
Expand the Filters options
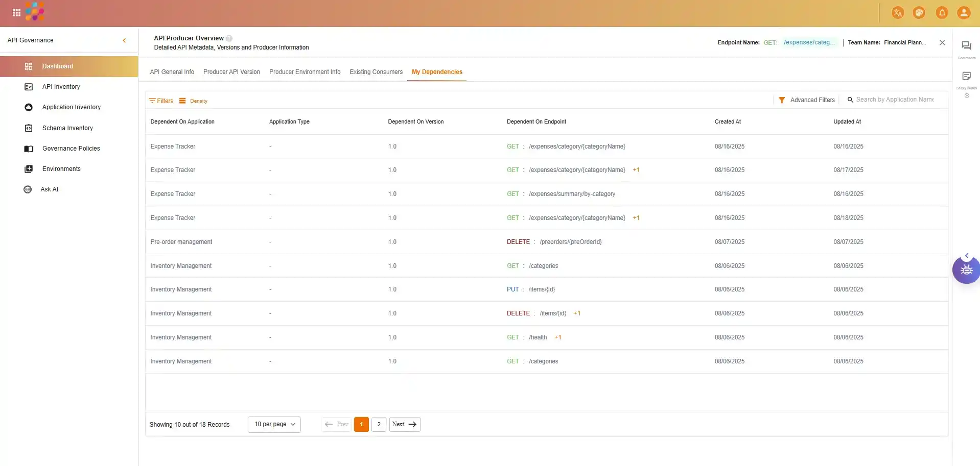coord(161,101)
